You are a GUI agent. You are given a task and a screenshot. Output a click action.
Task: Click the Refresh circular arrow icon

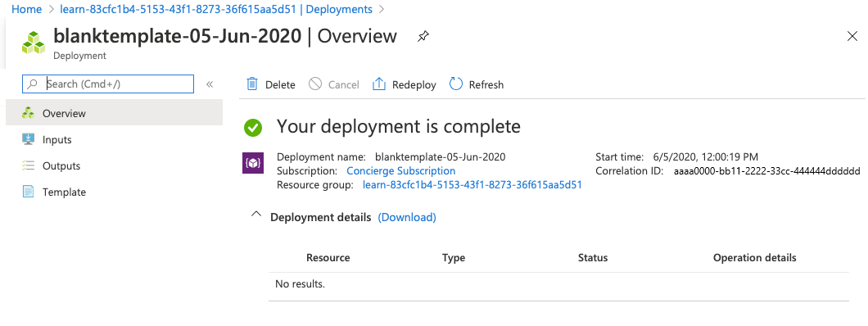pos(455,84)
